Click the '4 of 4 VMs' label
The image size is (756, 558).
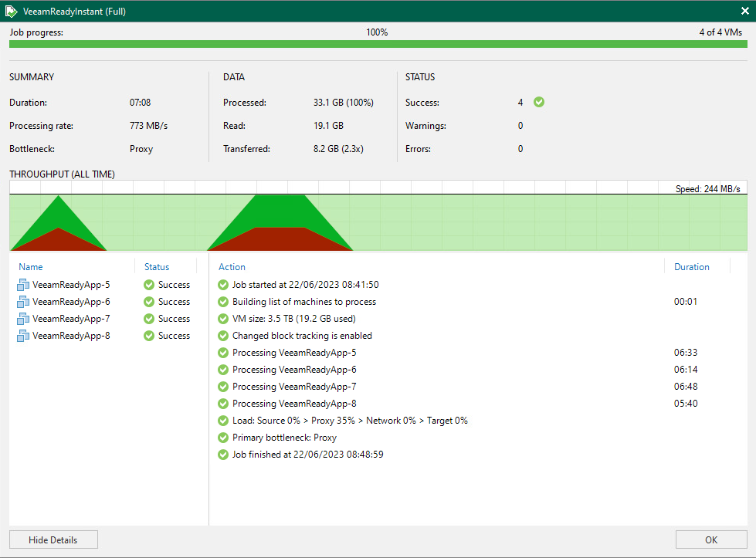(x=720, y=32)
